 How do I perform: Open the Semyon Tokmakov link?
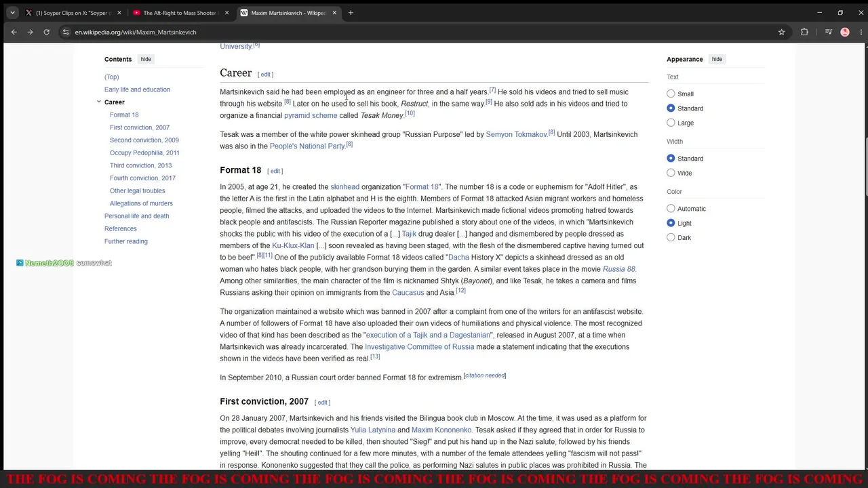pos(516,134)
